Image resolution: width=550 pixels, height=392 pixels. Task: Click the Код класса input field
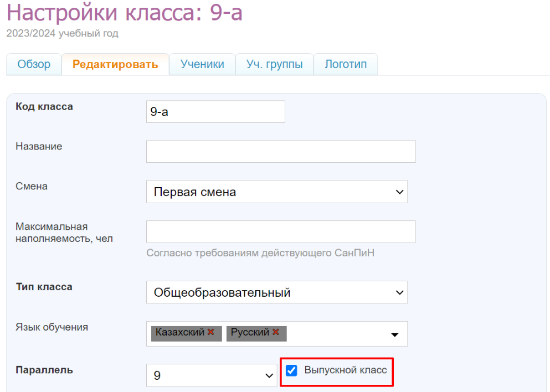[215, 112]
